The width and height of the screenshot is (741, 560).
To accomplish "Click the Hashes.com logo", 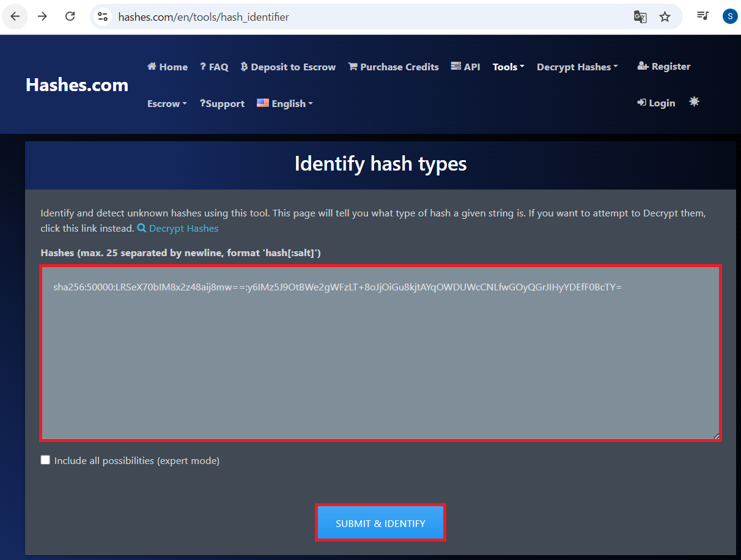I will 77,85.
